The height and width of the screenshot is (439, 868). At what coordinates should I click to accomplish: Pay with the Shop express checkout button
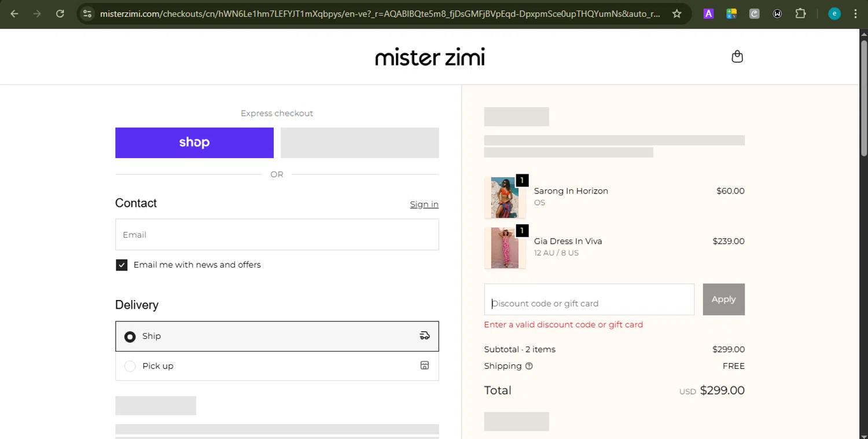194,142
